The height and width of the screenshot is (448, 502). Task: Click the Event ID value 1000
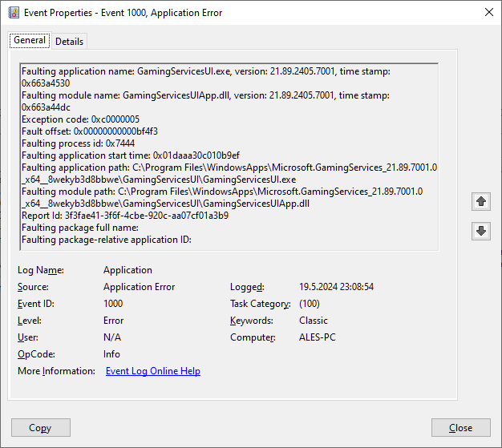pyautogui.click(x=113, y=304)
